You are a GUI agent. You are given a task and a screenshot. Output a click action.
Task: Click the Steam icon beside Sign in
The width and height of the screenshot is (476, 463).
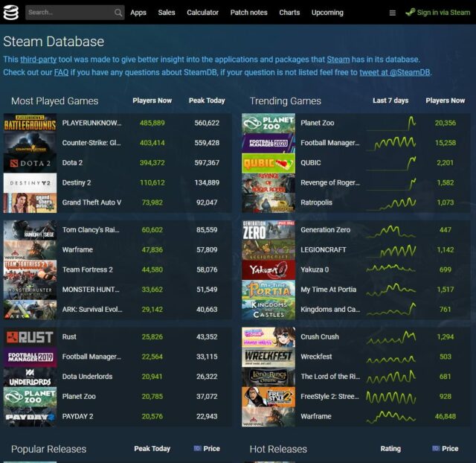point(411,13)
